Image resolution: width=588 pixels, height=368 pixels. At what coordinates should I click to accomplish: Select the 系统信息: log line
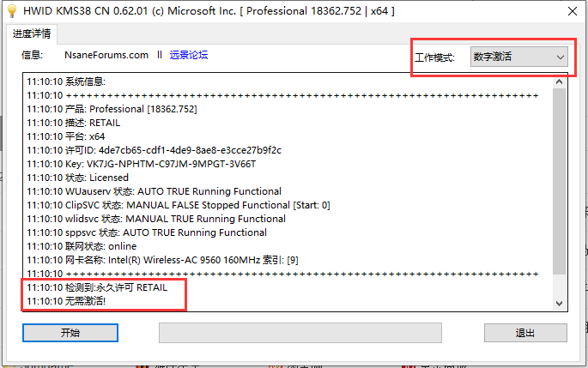point(66,81)
